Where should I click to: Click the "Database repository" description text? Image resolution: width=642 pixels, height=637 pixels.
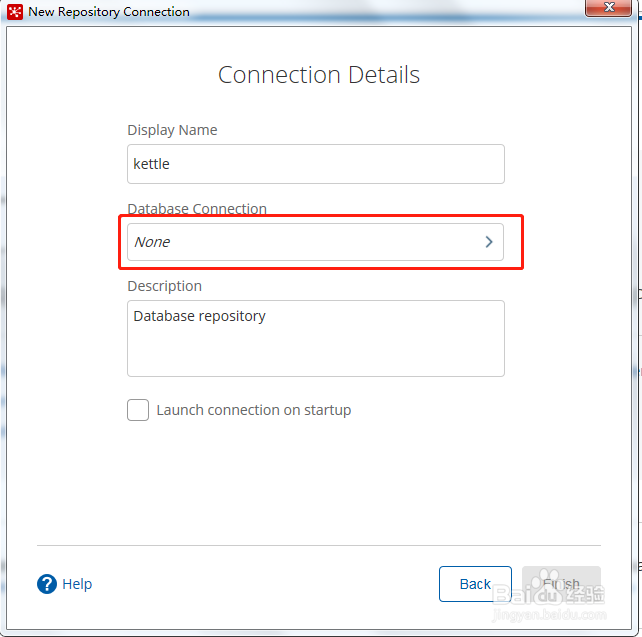pos(200,316)
